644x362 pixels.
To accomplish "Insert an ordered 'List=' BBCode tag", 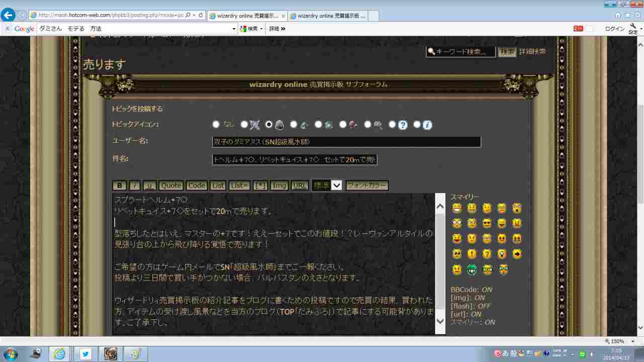I will pos(239,186).
